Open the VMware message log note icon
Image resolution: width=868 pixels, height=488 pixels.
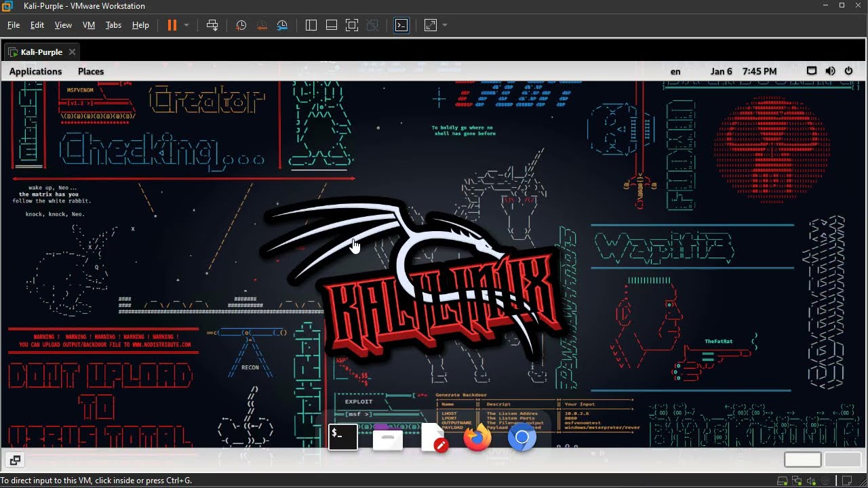tap(847, 481)
